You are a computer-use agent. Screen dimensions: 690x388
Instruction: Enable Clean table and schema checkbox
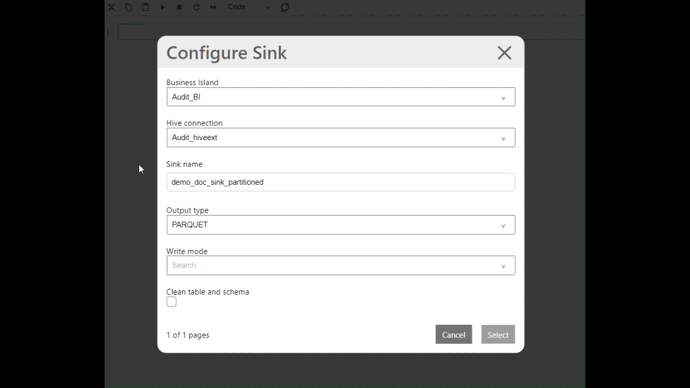click(x=172, y=302)
